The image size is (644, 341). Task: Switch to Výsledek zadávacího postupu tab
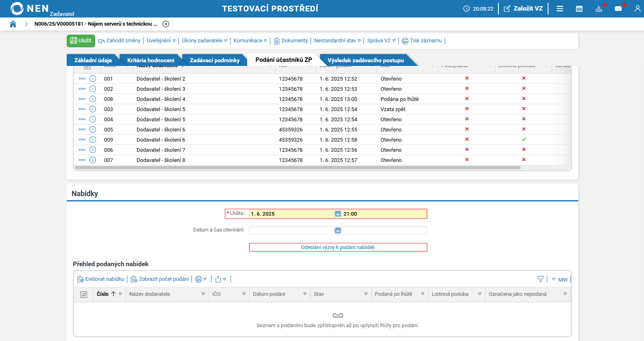[366, 60]
